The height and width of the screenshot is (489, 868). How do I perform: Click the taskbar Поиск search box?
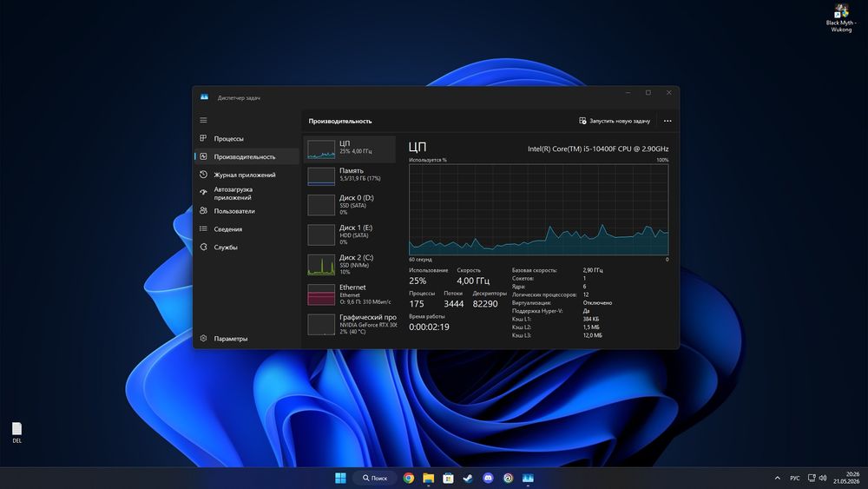tap(375, 478)
